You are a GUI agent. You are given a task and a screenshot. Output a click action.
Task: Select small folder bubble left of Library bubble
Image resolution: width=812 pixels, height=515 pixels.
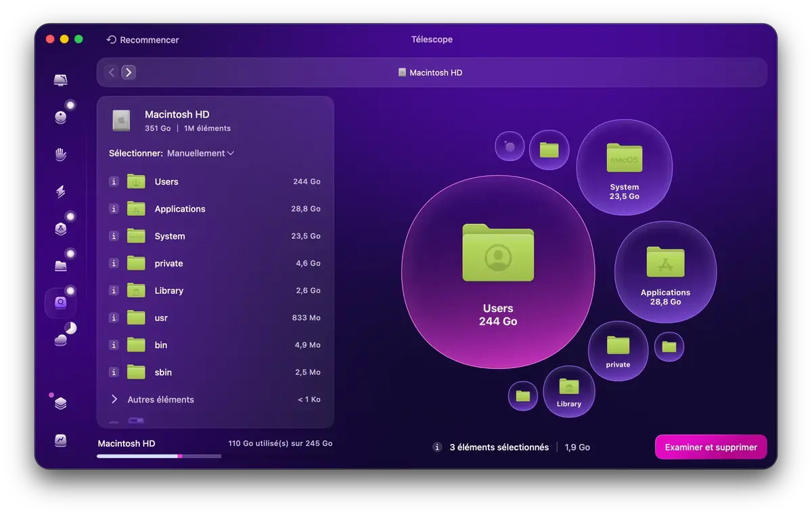[x=523, y=396]
